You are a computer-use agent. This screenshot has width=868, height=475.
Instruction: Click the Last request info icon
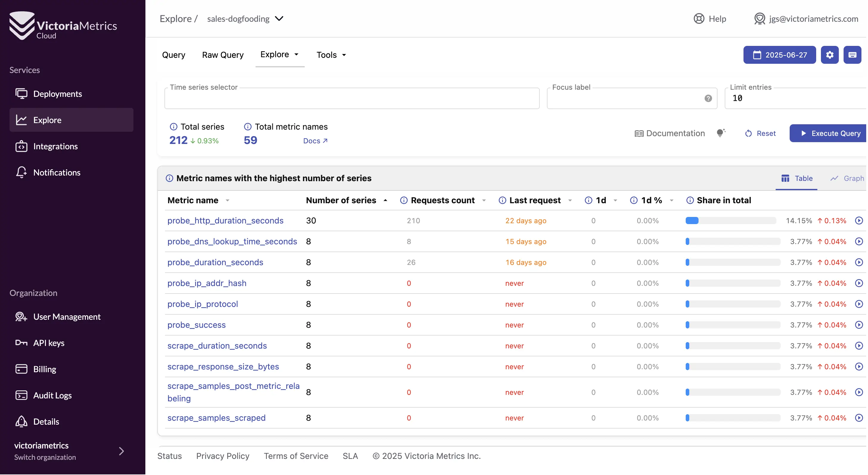pyautogui.click(x=503, y=201)
